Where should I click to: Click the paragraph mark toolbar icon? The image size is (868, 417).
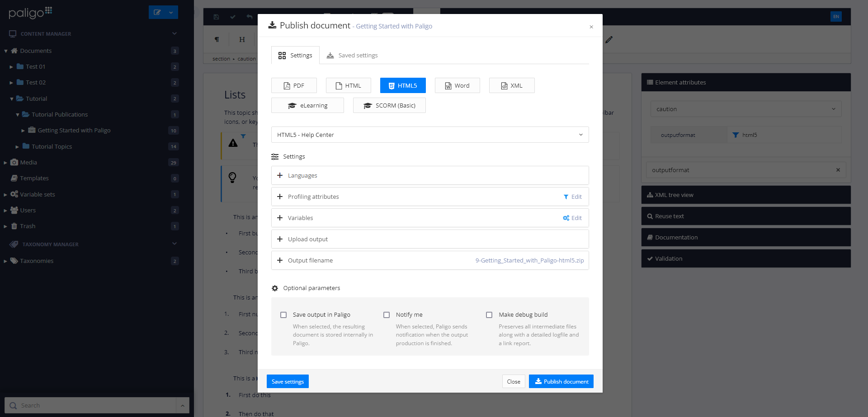tap(217, 39)
